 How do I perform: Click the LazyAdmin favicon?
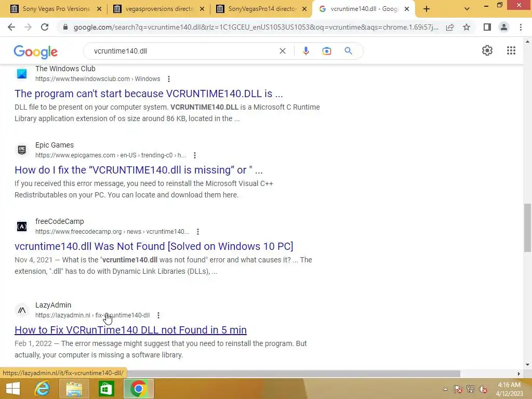click(x=22, y=310)
